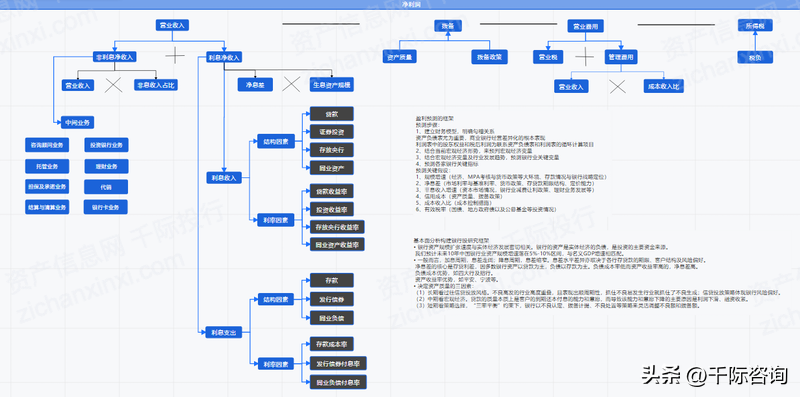The image size is (800, 397).
Task: Select the 结算与清算业务 box
Action: 46,207
